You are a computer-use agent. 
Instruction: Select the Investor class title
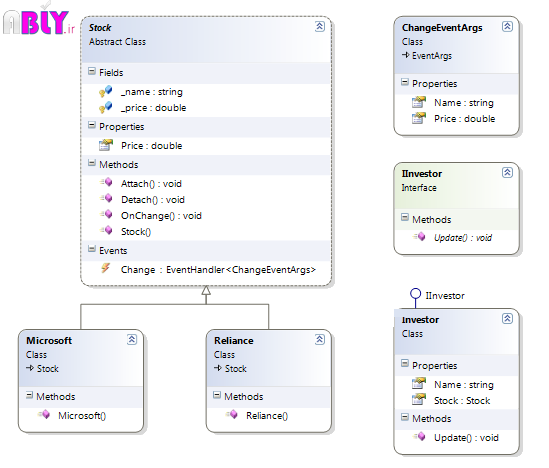click(x=421, y=320)
